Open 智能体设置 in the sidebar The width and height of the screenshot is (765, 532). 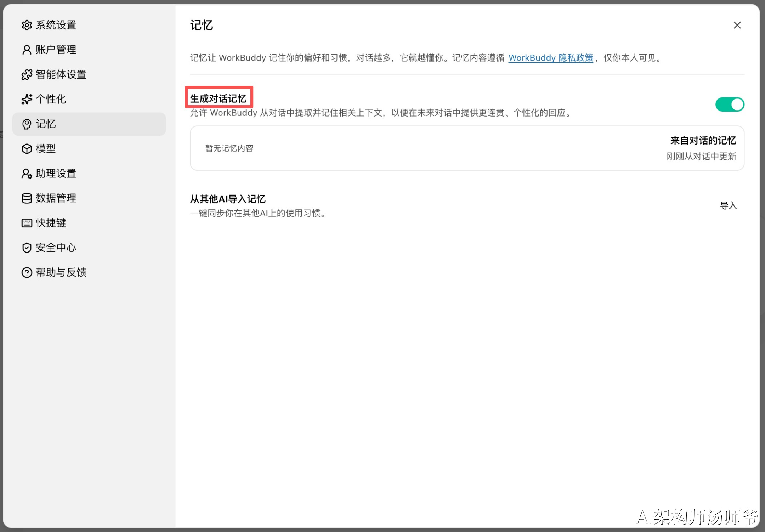89,75
